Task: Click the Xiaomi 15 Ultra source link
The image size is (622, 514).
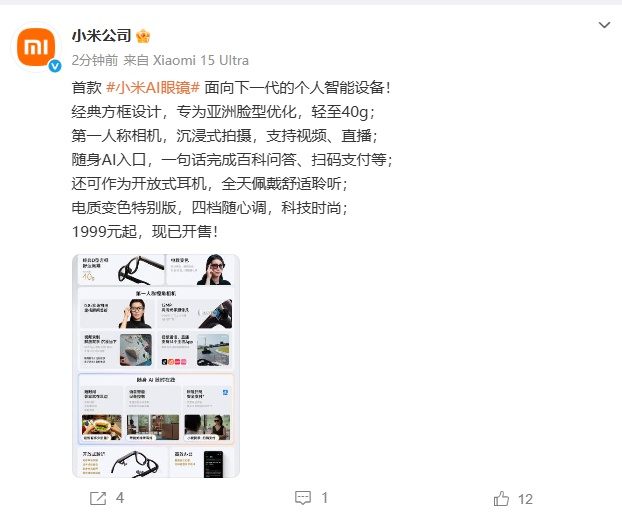Action: 201,60
